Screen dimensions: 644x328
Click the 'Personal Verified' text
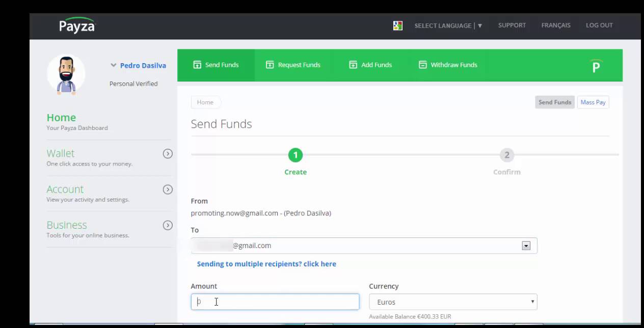click(x=133, y=84)
